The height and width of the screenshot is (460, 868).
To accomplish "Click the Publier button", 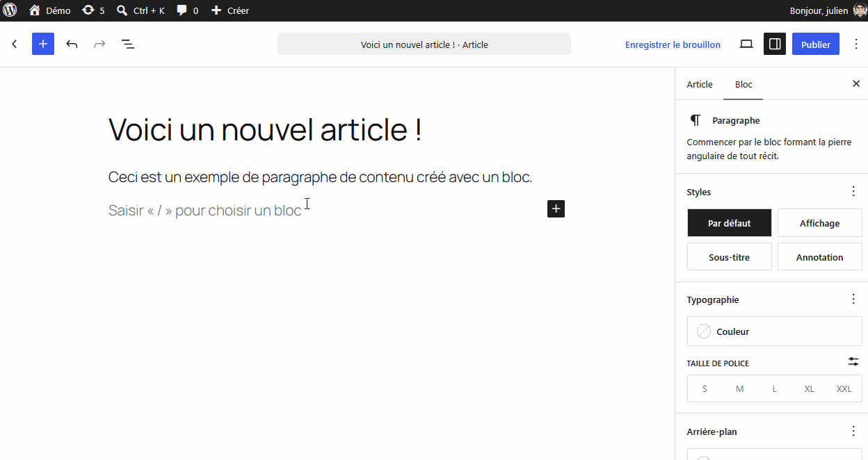I will [x=816, y=44].
